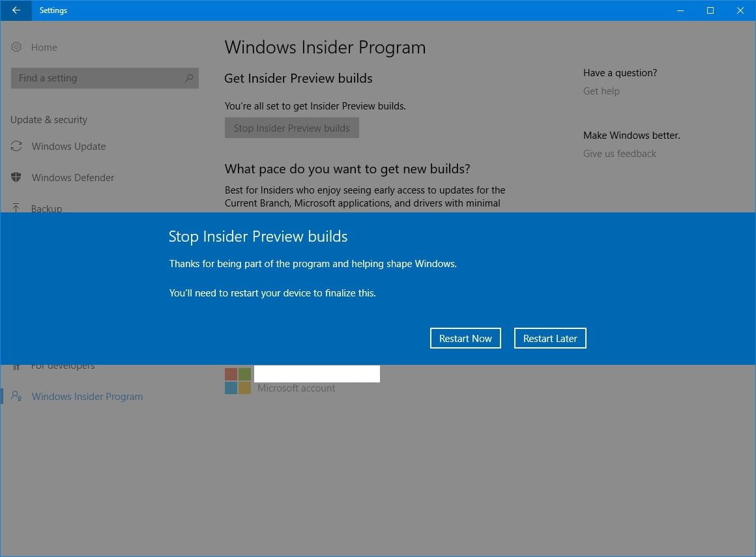Click the Stop Insider Preview builds button
Viewport: 756px width, 557px height.
(x=291, y=128)
